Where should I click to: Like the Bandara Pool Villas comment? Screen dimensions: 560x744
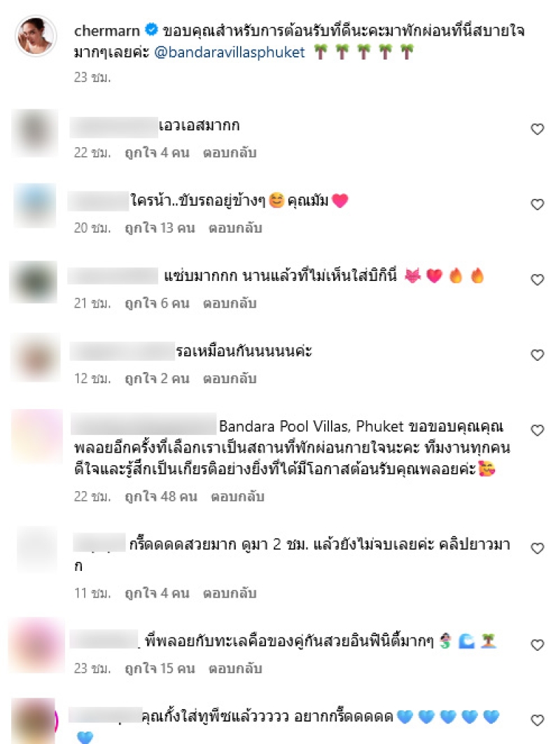click(x=537, y=430)
